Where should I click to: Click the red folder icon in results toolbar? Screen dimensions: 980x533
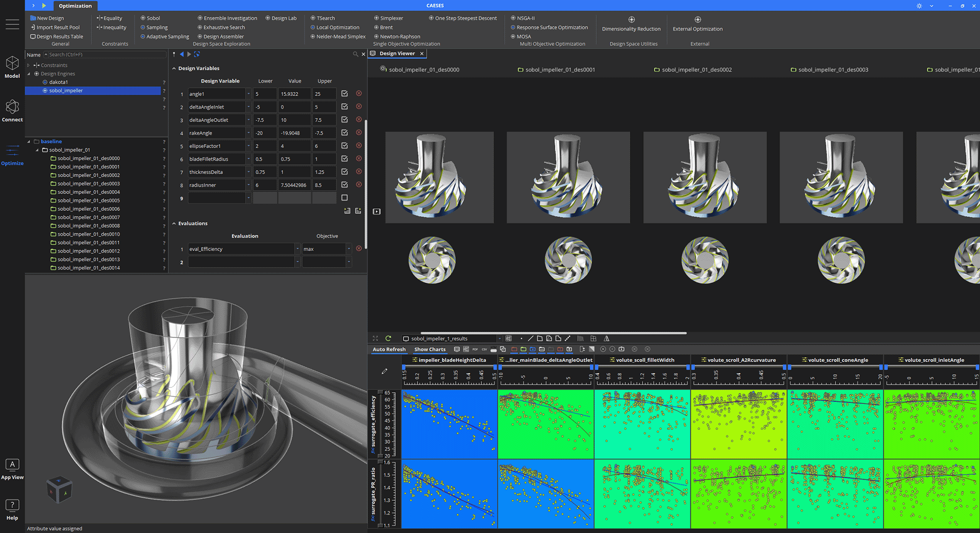click(514, 349)
